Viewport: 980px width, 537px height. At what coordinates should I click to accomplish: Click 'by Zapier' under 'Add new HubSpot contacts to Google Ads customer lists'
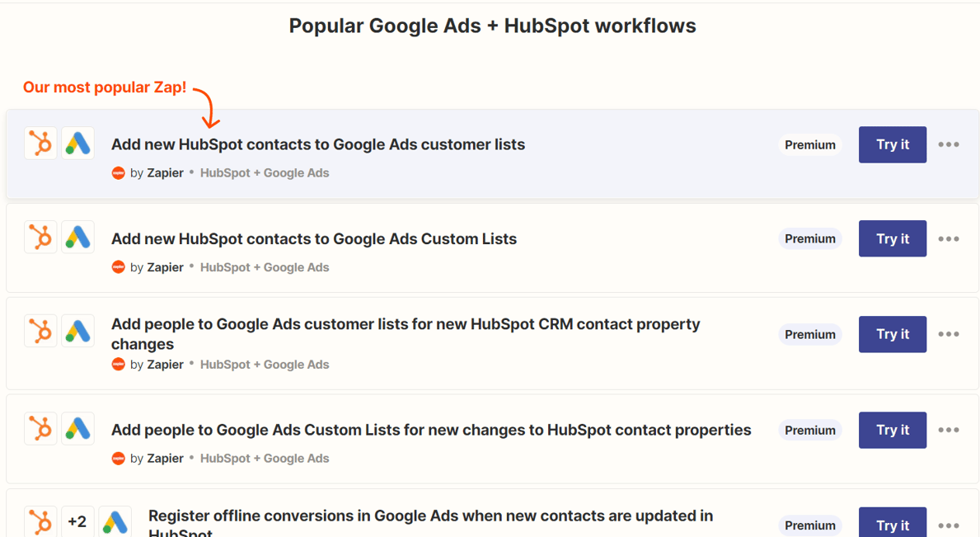pyautogui.click(x=157, y=173)
